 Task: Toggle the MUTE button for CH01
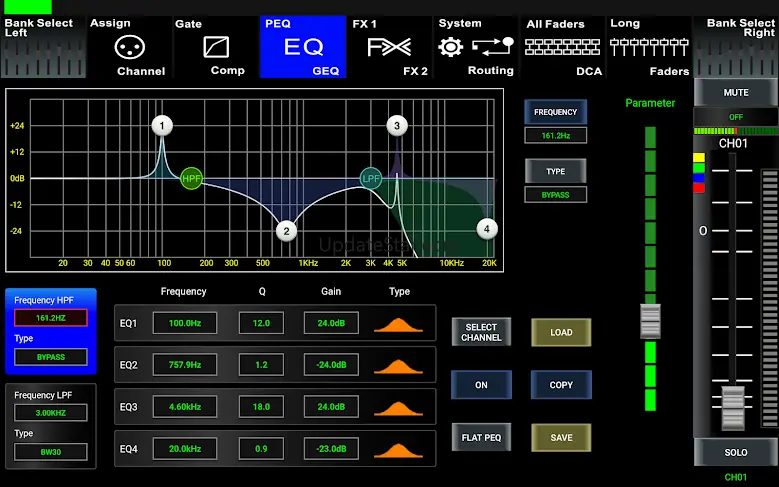click(x=735, y=93)
